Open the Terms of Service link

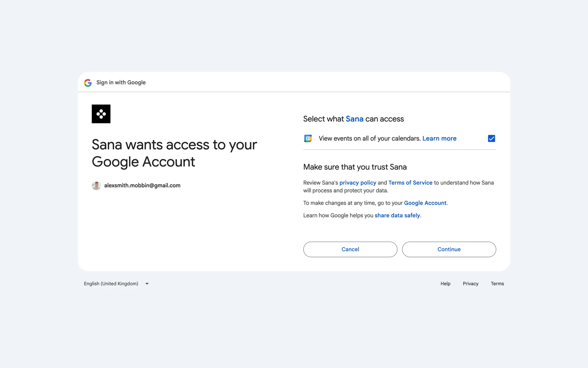click(x=410, y=183)
